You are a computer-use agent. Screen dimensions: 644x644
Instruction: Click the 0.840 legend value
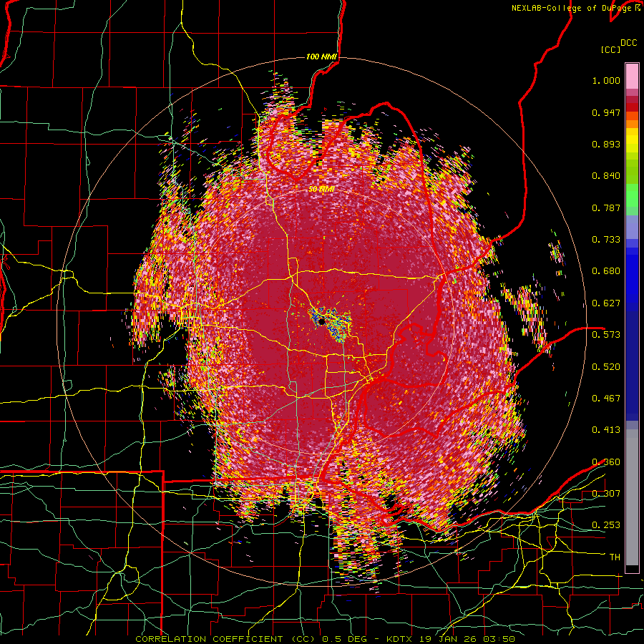[606, 176]
